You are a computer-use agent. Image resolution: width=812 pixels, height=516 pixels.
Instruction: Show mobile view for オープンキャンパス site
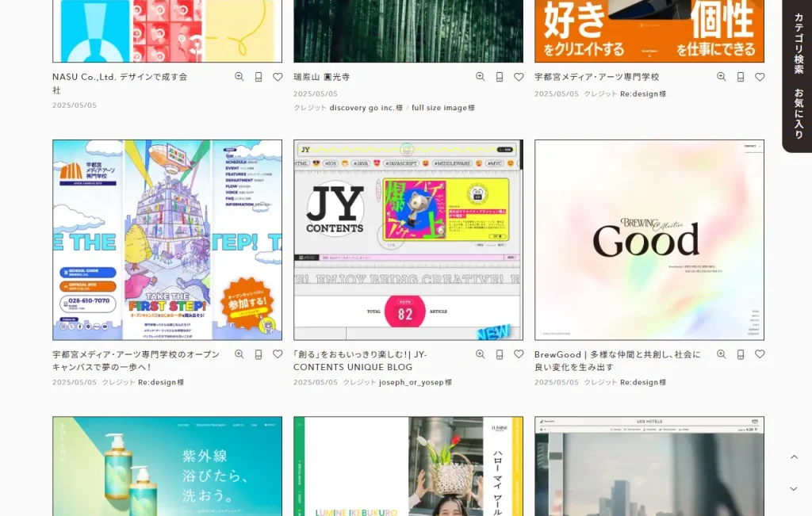259,354
